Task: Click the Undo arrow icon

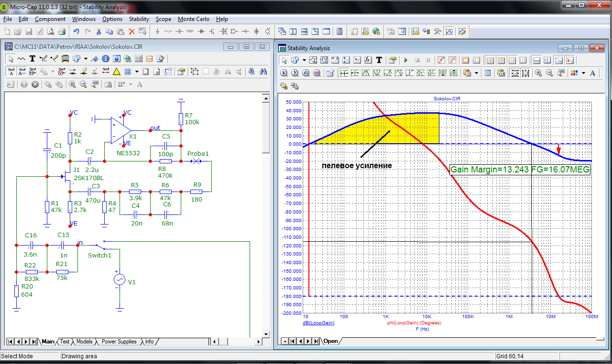Action: pyautogui.click(x=76, y=32)
